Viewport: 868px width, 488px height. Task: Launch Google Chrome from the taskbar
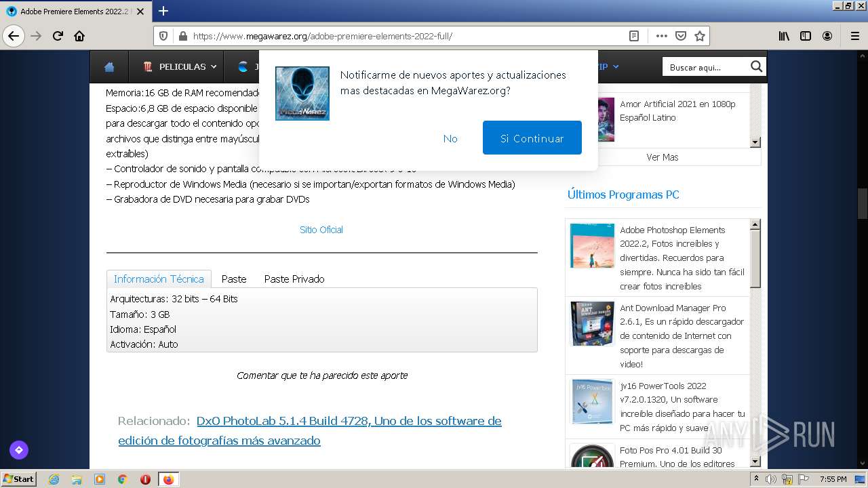click(123, 479)
